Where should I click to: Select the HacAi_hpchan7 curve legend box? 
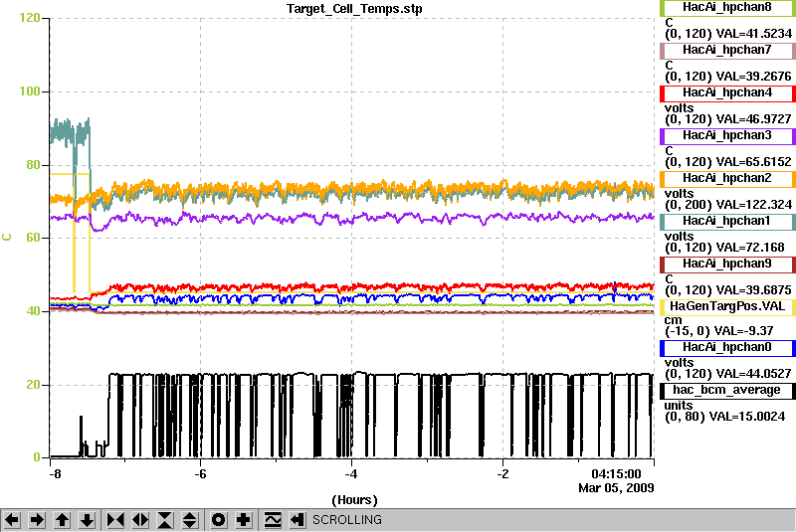click(727, 50)
